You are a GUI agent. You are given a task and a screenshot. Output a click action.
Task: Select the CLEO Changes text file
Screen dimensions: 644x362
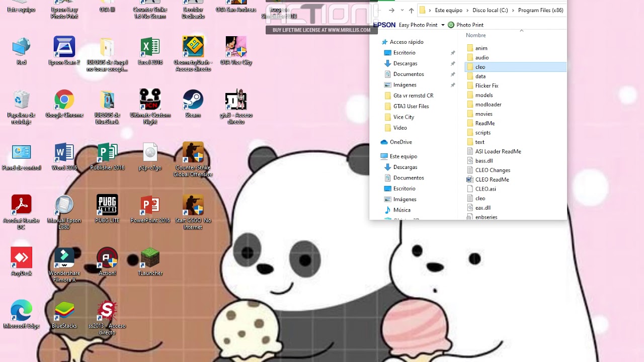[493, 170]
